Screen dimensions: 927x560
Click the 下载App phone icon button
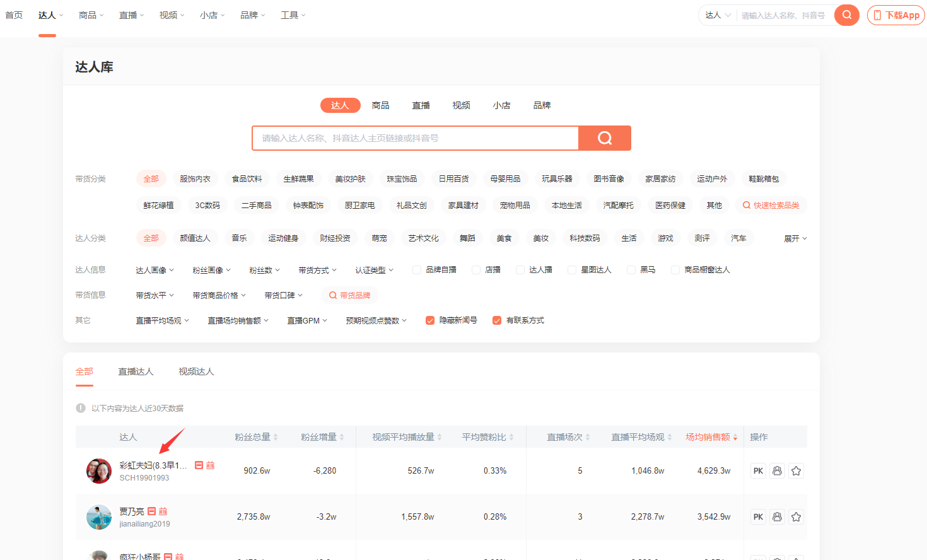pos(895,15)
